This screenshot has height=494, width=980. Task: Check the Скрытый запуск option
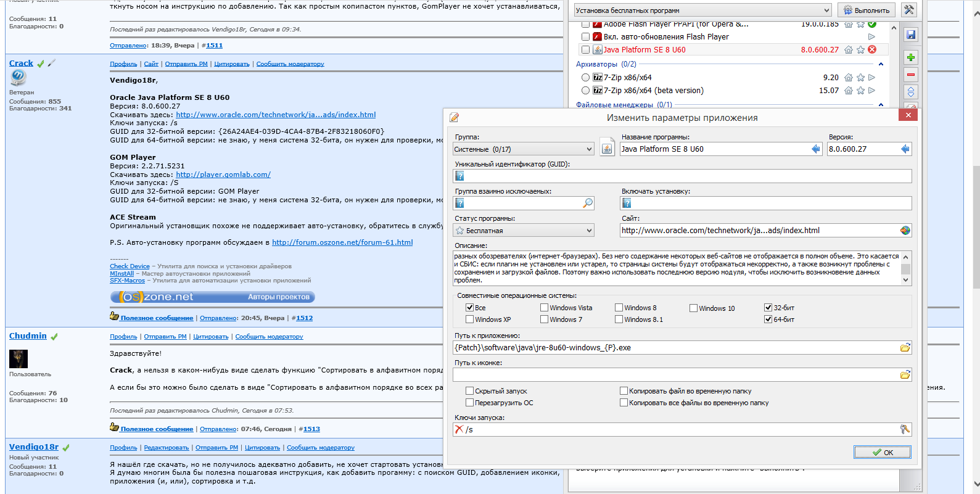pyautogui.click(x=469, y=391)
